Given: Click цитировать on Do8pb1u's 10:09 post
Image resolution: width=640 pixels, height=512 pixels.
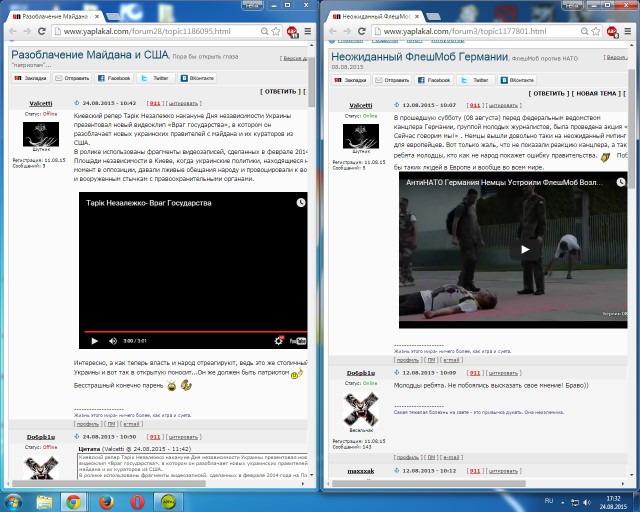Looking at the screenshot, I should tap(503, 373).
